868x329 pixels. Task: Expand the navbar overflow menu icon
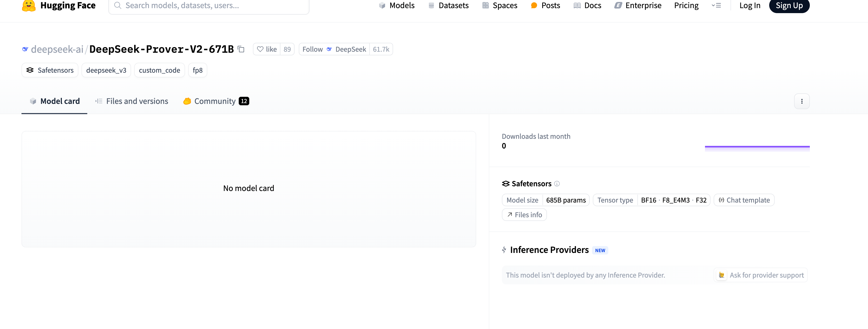(716, 6)
